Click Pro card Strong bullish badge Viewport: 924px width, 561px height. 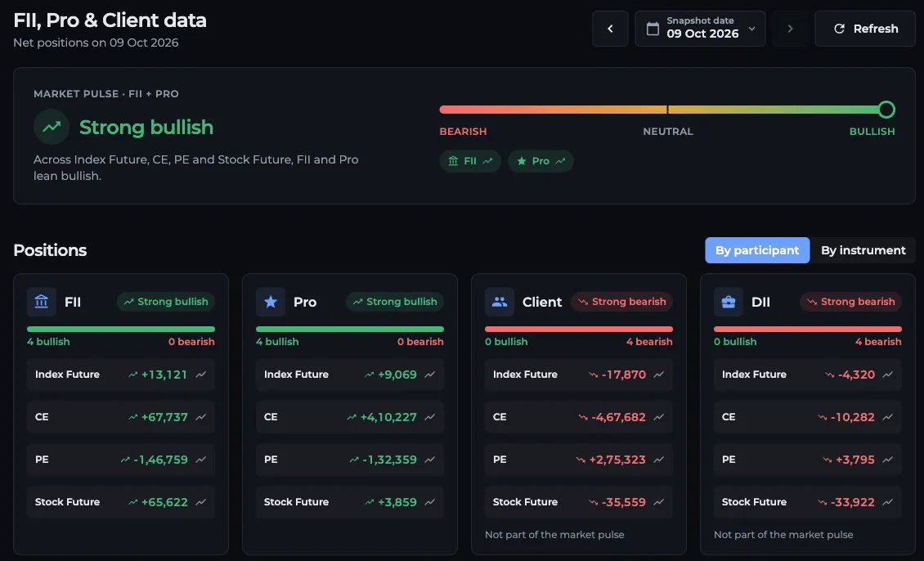point(395,302)
